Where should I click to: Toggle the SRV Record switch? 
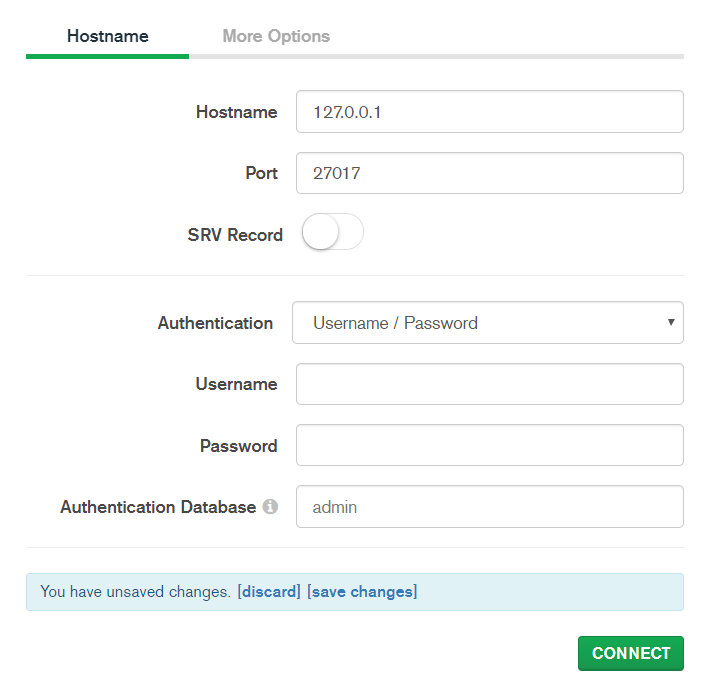click(x=332, y=234)
